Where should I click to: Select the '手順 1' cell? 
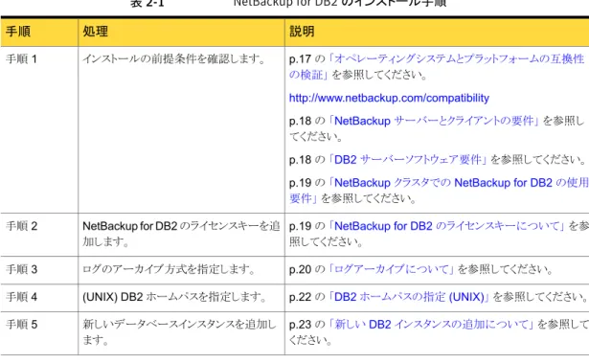pyautogui.click(x=39, y=129)
